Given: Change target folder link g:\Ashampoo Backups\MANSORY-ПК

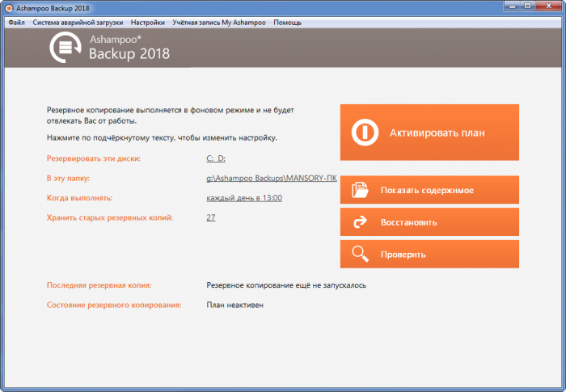Looking at the screenshot, I should [272, 178].
